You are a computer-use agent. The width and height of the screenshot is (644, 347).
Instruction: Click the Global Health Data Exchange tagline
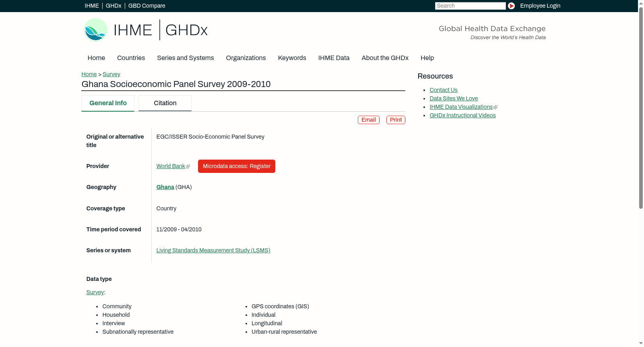click(x=492, y=29)
